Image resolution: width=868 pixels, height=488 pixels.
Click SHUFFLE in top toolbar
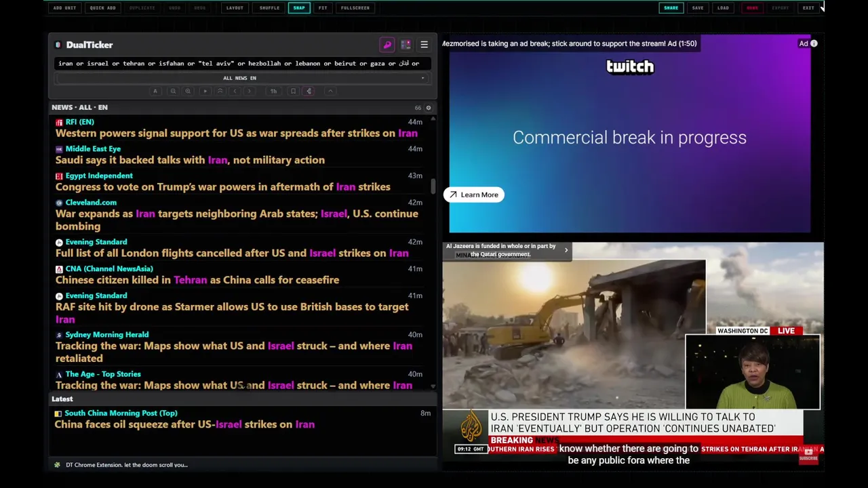point(269,8)
